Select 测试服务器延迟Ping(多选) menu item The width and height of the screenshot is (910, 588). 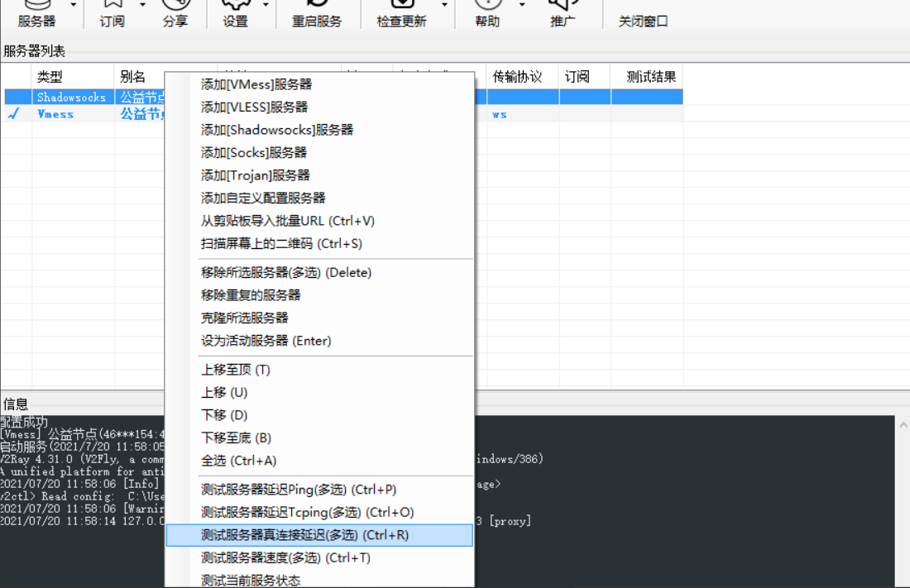[319, 490]
